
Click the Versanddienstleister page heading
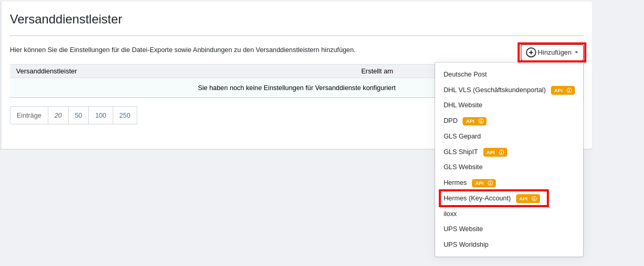pos(66,19)
